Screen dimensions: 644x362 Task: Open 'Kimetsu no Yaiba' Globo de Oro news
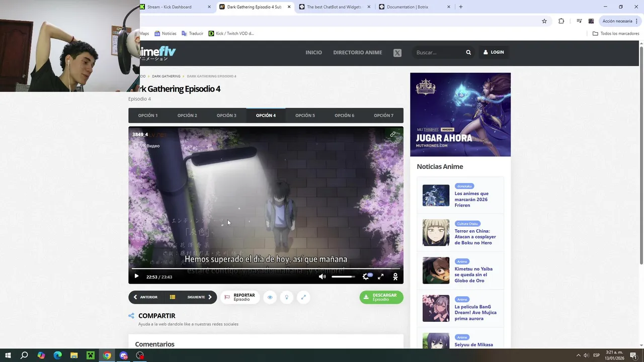473,275
